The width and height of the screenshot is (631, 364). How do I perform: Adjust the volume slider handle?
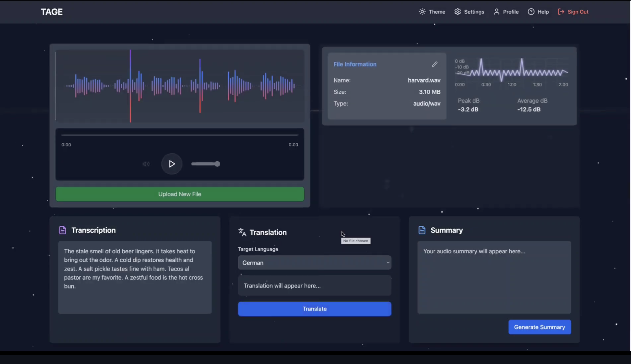[218, 164]
